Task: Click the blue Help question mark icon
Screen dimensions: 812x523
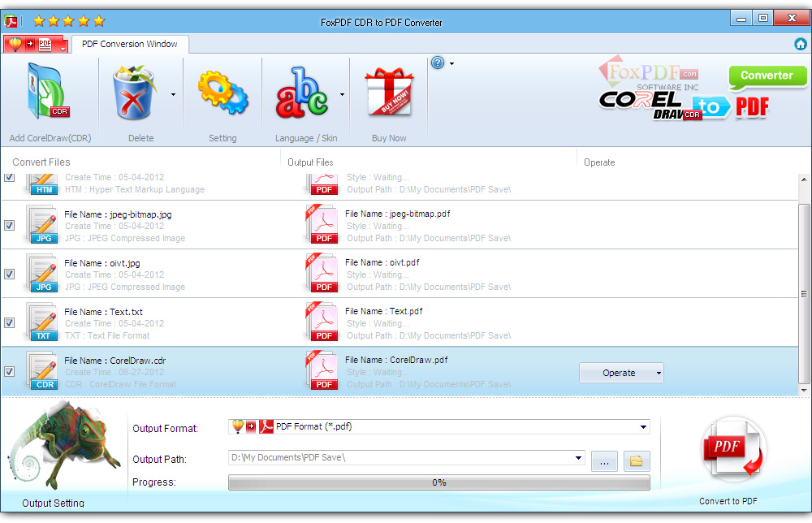Action: (x=438, y=63)
